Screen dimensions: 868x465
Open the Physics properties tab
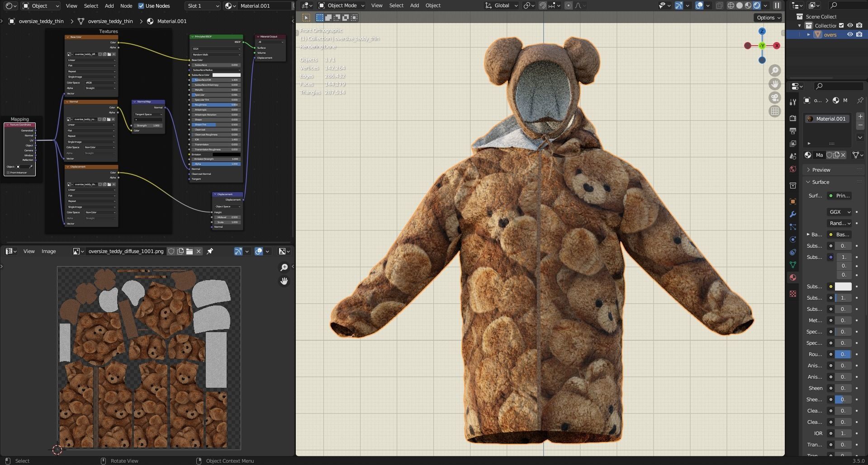[x=792, y=240]
